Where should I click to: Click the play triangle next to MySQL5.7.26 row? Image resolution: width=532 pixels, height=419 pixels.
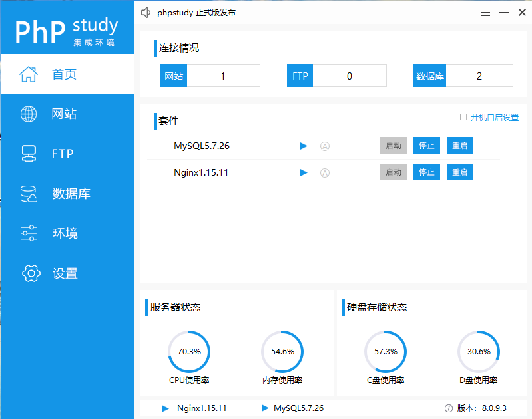coord(304,146)
